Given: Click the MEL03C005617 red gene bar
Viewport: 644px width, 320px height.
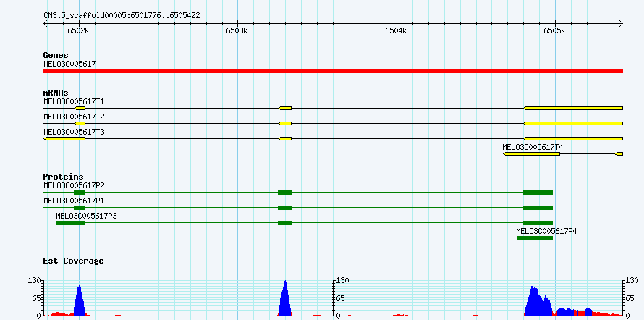Looking at the screenshot, I should coord(333,71).
